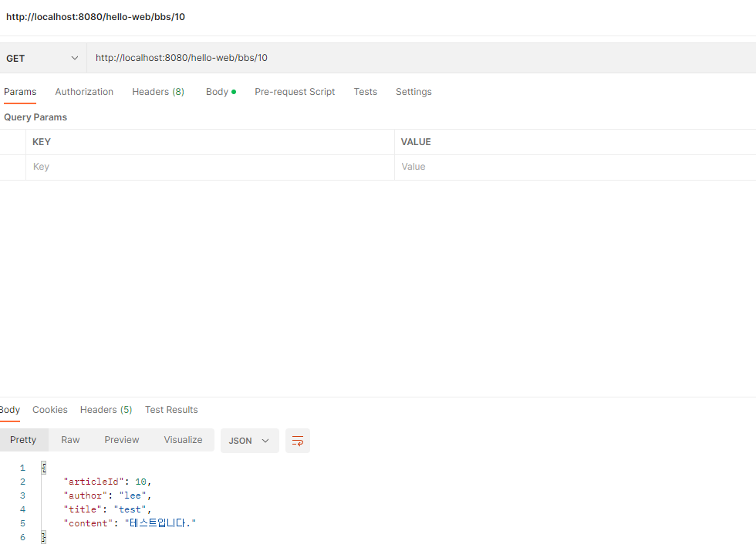756x558 pixels.
Task: Go to the Pre-request Script tab
Action: pyautogui.click(x=295, y=92)
